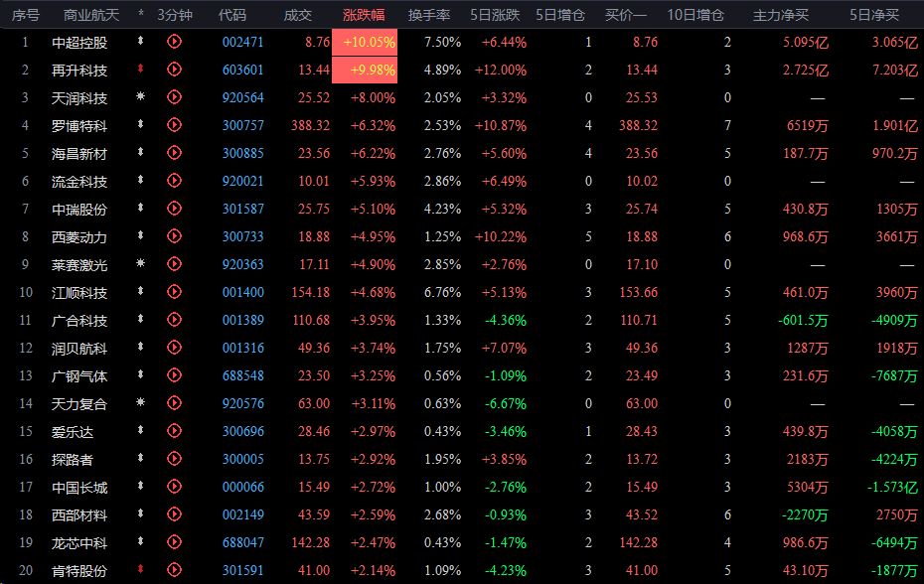
Task: Click the 3-minute play icon for 中超控股
Action: (x=175, y=42)
